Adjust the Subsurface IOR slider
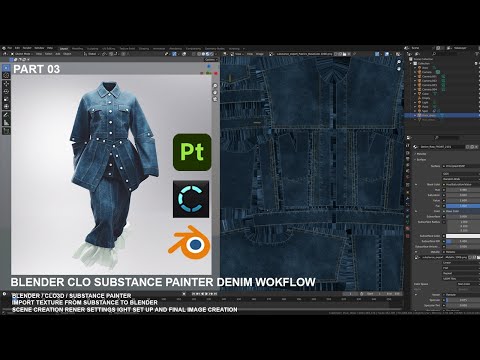The image size is (480, 360). [463, 241]
